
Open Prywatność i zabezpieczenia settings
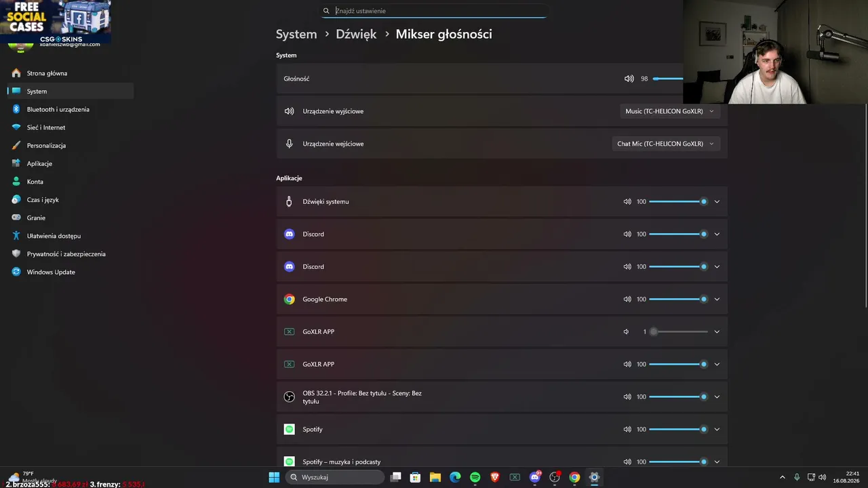point(71,254)
